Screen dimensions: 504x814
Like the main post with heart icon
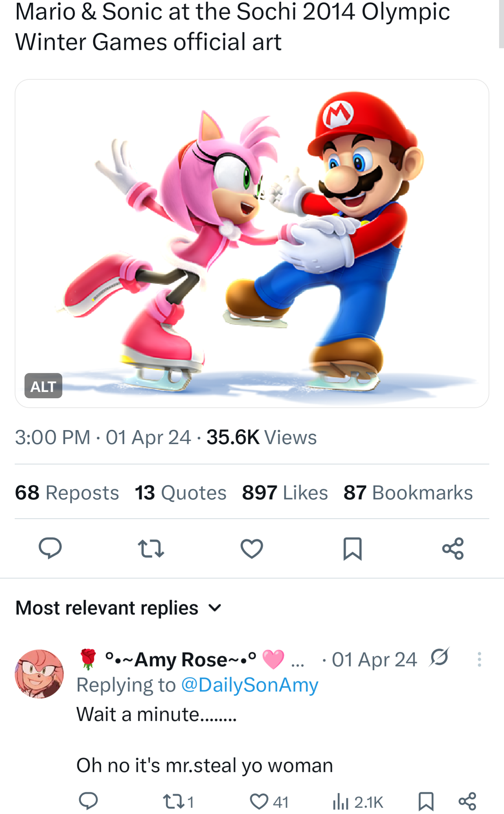[x=252, y=548]
